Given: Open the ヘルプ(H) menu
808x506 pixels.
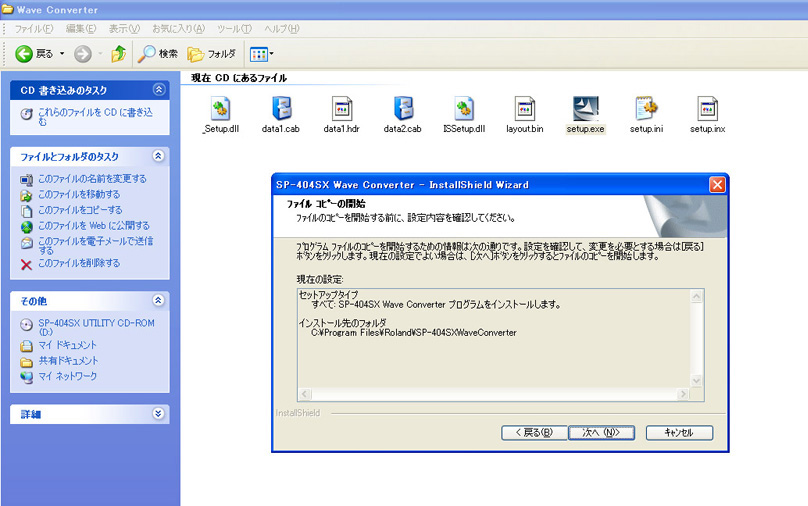Looking at the screenshot, I should pos(281,29).
